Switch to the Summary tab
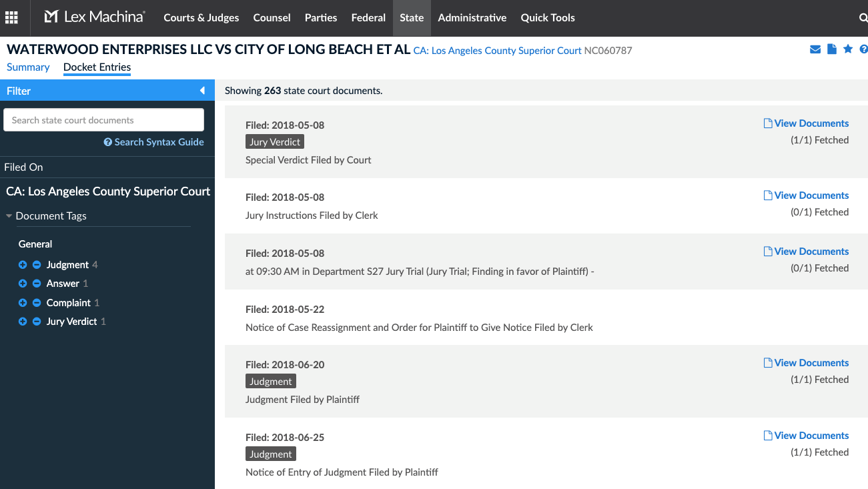Screen dimensions: 868x489 point(28,67)
